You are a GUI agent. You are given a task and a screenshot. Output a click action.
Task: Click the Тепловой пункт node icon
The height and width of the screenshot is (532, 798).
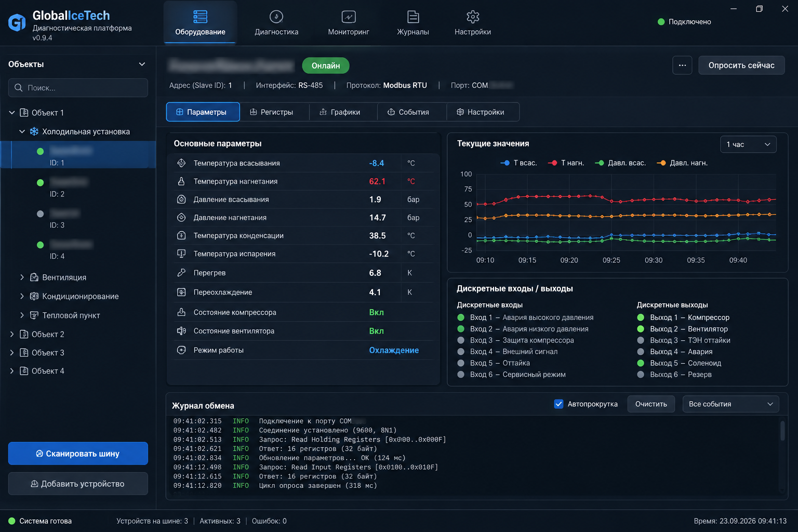coord(34,315)
